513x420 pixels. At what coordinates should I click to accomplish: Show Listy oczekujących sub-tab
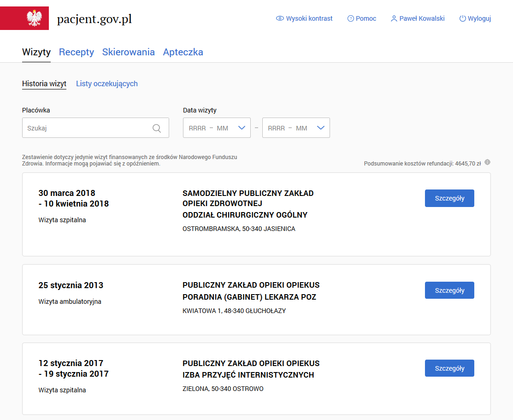click(107, 83)
